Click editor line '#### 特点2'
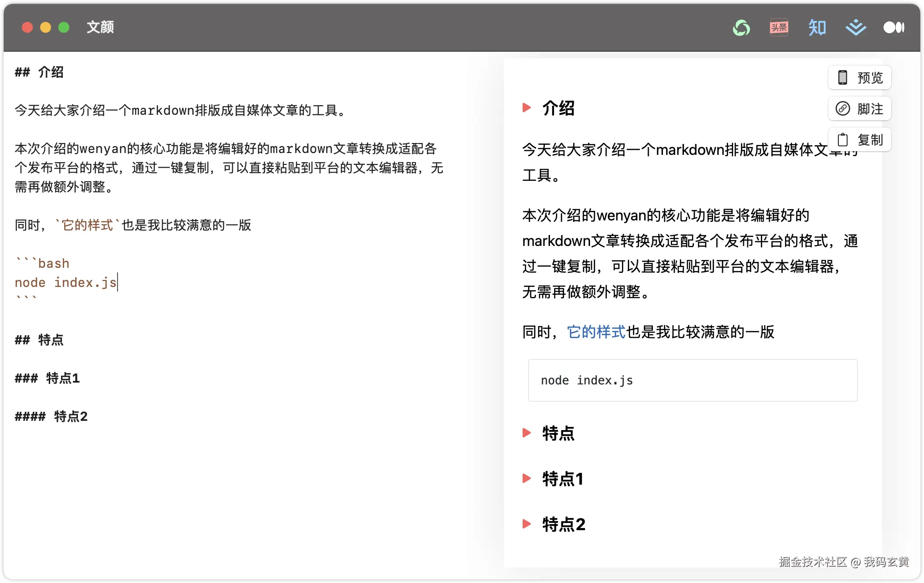Image resolution: width=924 pixels, height=583 pixels. (70, 416)
